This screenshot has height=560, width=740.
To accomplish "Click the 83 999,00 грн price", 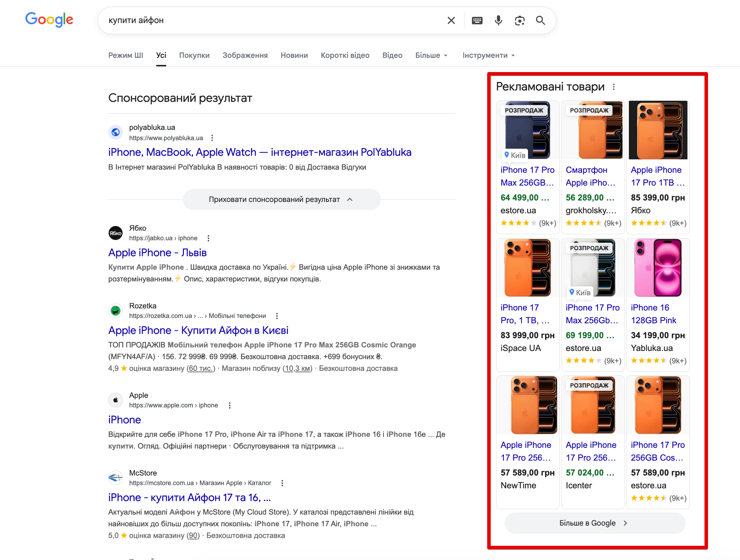I will point(528,335).
